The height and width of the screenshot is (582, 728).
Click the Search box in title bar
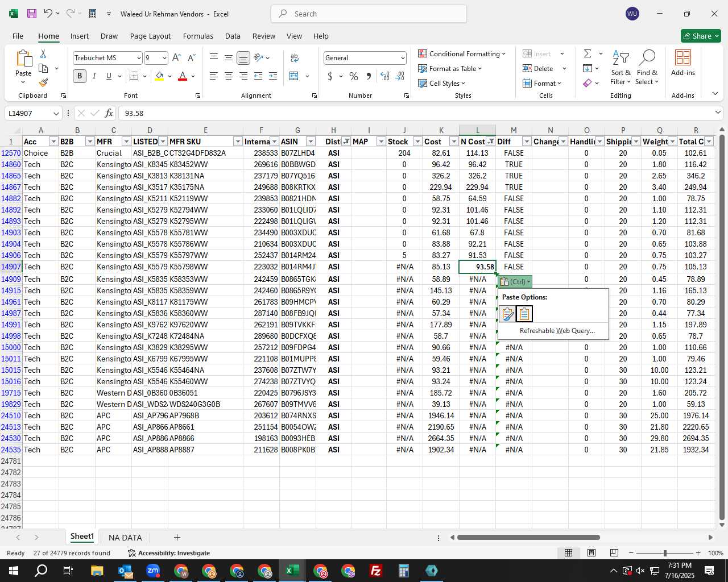[x=369, y=14]
